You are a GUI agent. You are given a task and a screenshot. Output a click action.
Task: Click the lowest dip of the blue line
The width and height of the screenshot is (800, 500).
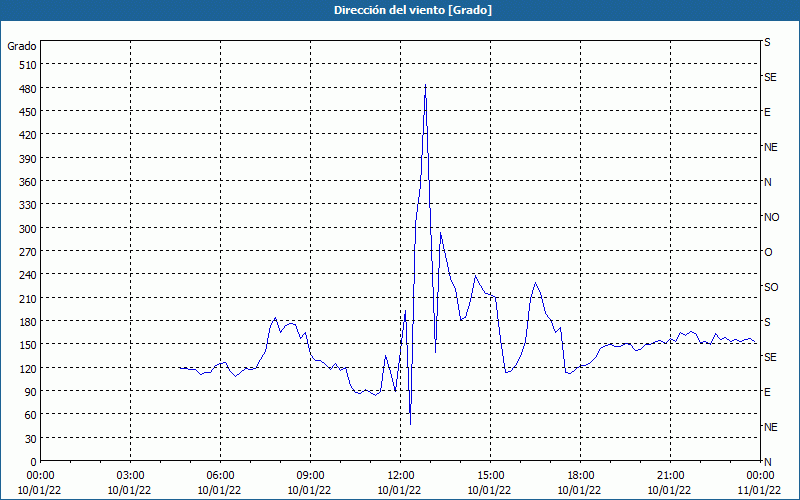[x=410, y=424]
